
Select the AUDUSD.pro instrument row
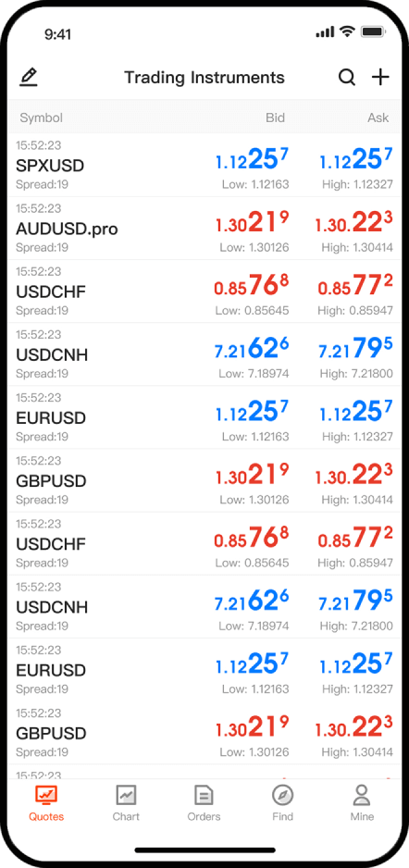204,228
